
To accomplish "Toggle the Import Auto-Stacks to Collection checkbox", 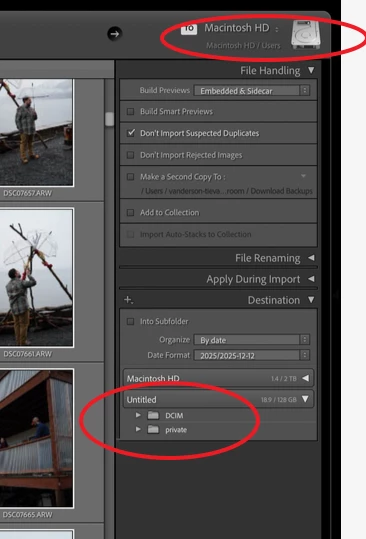I will click(130, 234).
